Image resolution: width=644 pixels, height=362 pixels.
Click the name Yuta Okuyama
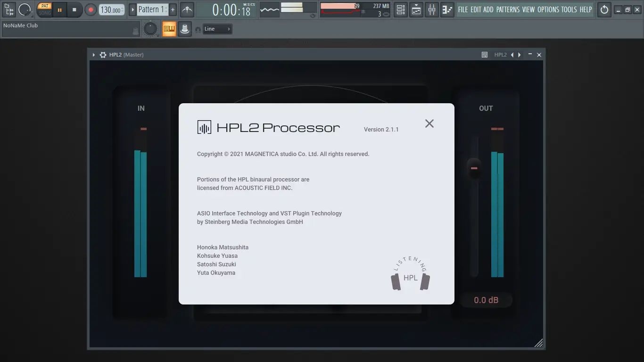pos(216,273)
